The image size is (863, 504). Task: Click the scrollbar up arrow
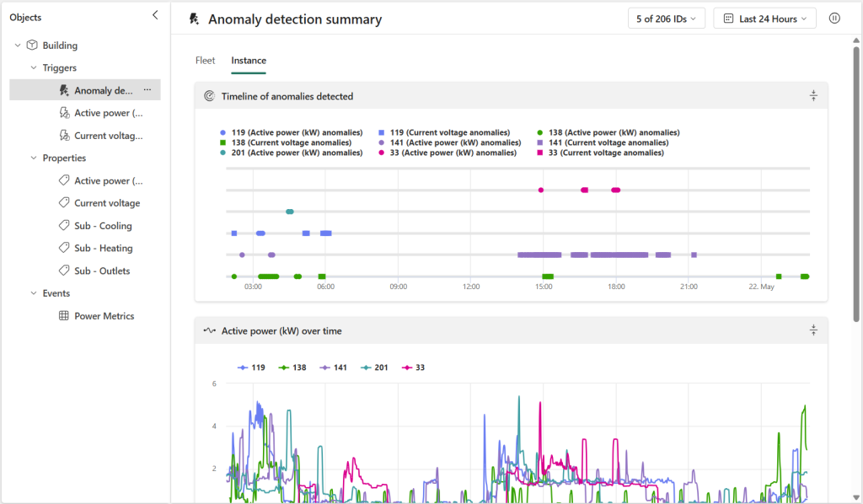(856, 40)
